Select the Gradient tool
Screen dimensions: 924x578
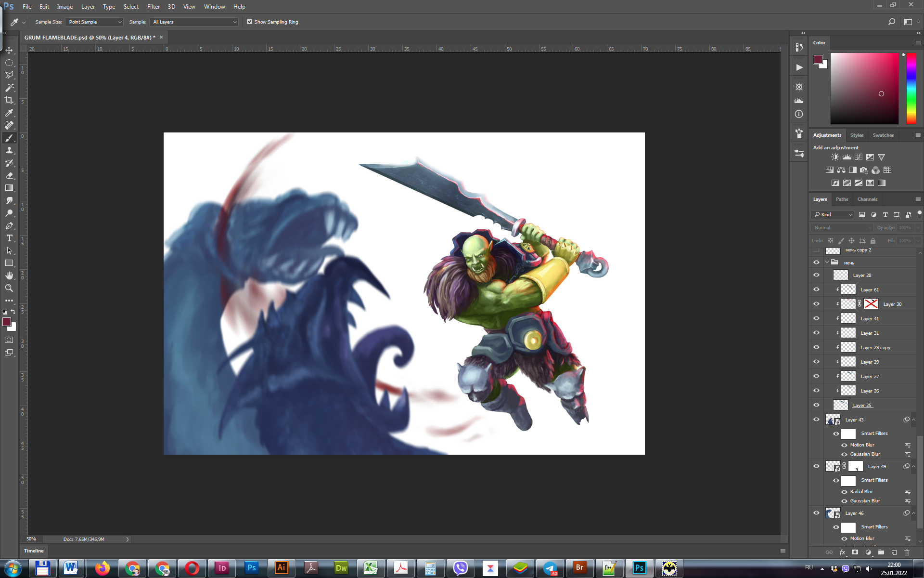9,188
